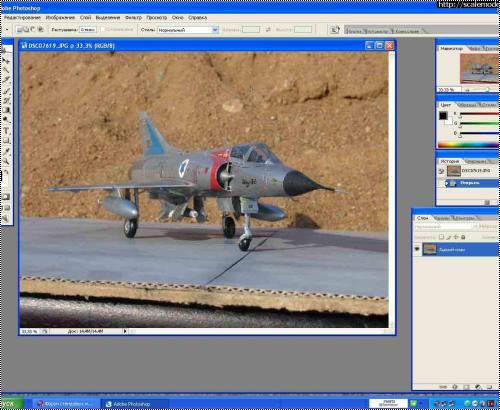This screenshot has width=500, height=410.
Task: Select the Zoom magnifier tool
Action: (x=7, y=161)
